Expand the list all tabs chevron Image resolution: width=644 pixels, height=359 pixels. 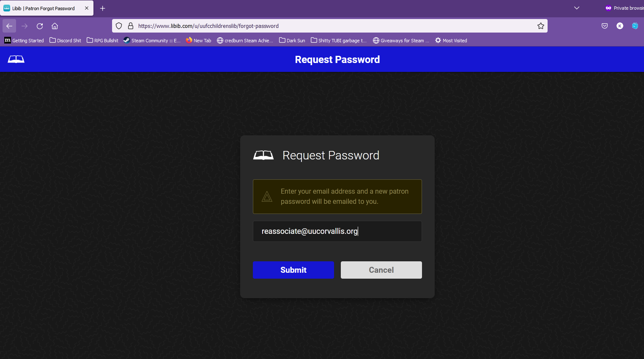[576, 8]
